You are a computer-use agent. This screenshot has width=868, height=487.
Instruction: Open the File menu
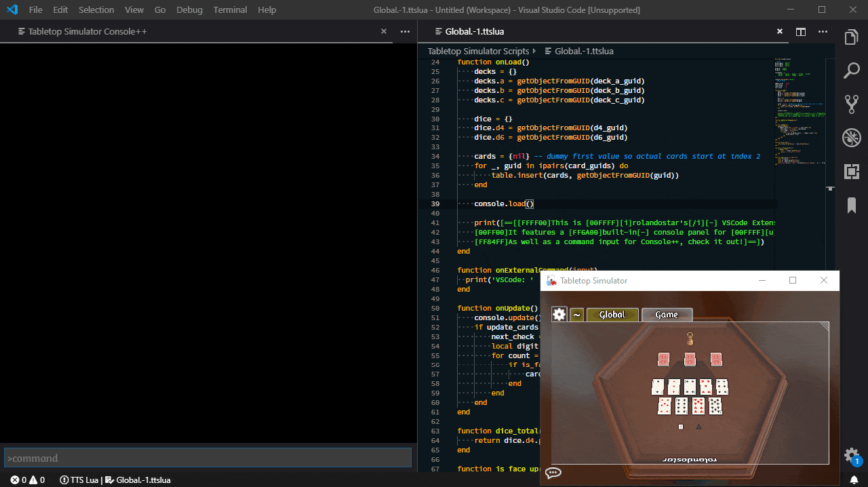click(36, 10)
